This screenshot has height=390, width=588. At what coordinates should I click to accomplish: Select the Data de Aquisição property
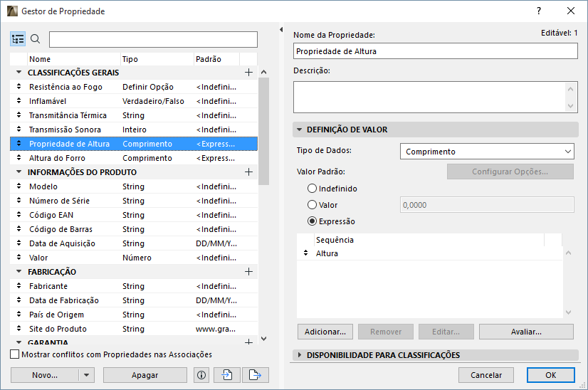point(134,243)
